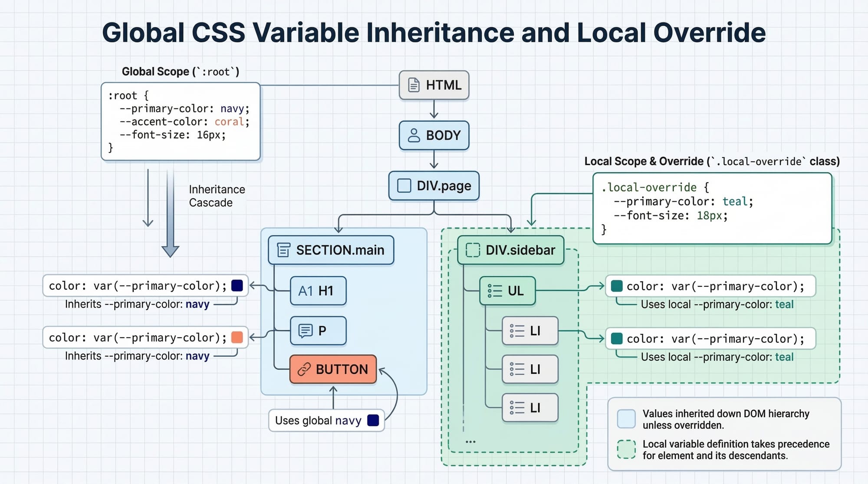Click the person icon in BODY node
The image size is (868, 484).
414,135
